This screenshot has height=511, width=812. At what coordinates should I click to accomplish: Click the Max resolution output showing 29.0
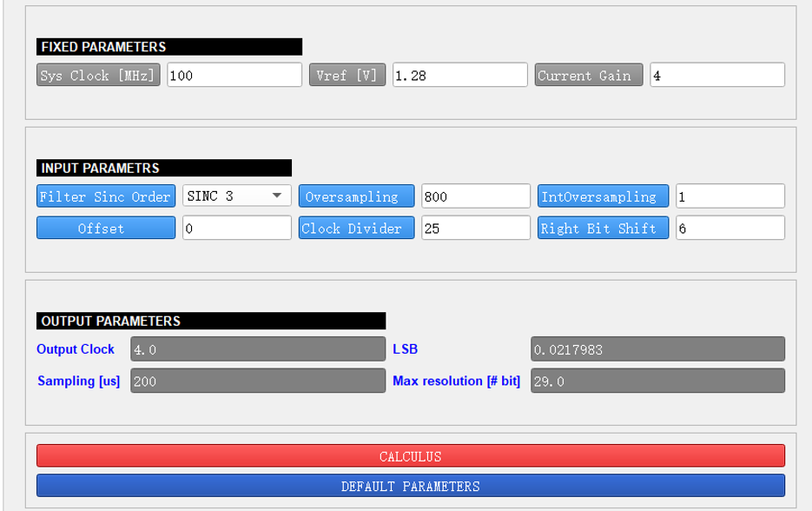coord(657,381)
